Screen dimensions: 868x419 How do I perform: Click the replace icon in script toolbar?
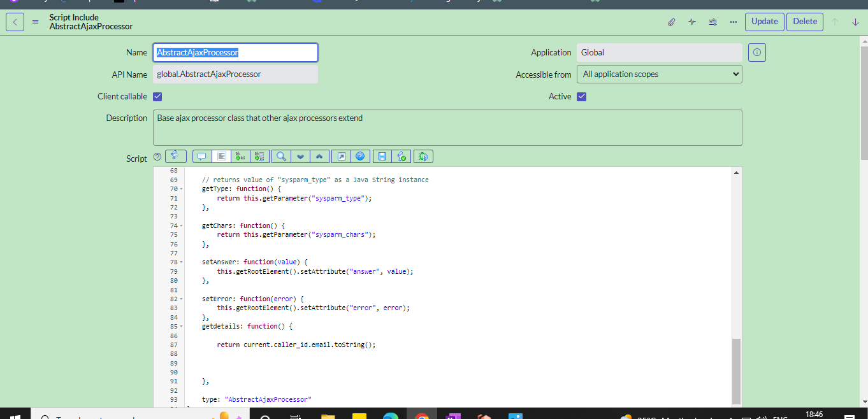[240, 156]
